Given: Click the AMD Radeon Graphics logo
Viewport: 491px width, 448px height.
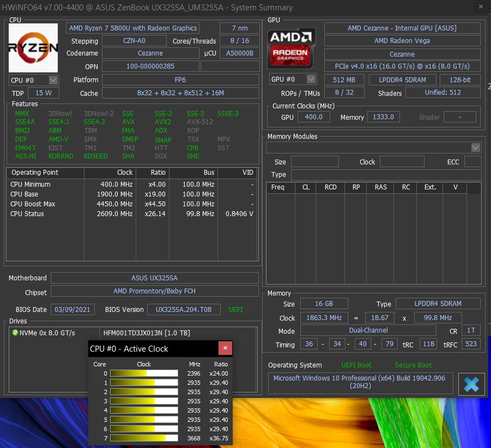Looking at the screenshot, I should (x=291, y=48).
